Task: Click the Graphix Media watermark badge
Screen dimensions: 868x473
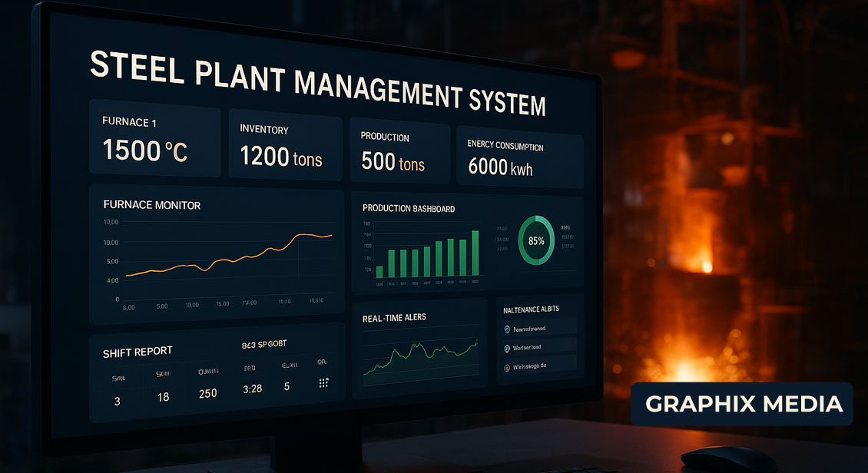Action: pyautogui.click(x=743, y=404)
